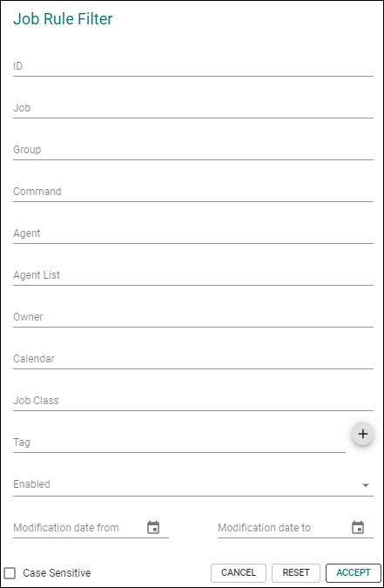This screenshot has height=588, width=384.
Task: Click into the Group field
Action: [193, 150]
